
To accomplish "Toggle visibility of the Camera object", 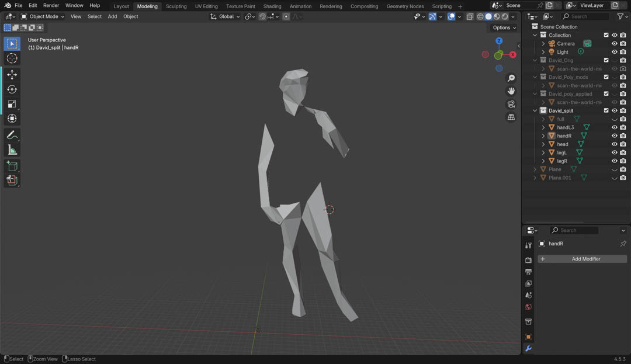I will 614,44.
